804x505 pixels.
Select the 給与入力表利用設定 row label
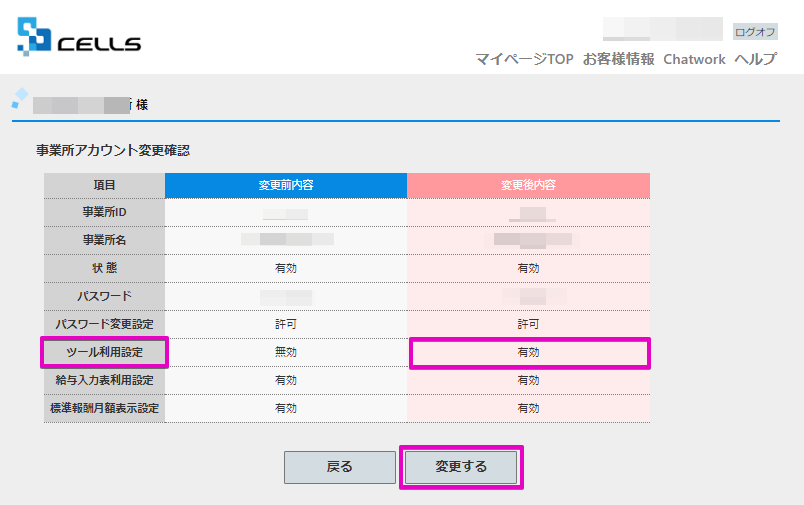tap(105, 380)
